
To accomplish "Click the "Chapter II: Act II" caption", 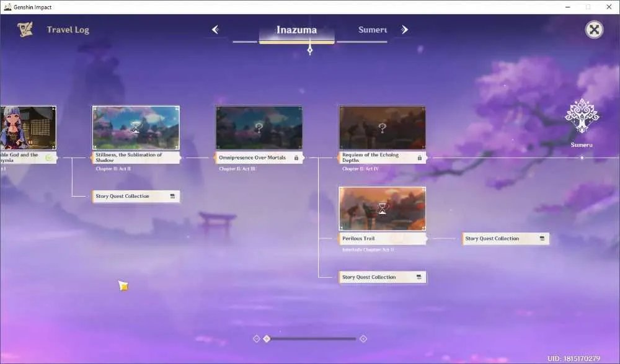I will point(113,169).
